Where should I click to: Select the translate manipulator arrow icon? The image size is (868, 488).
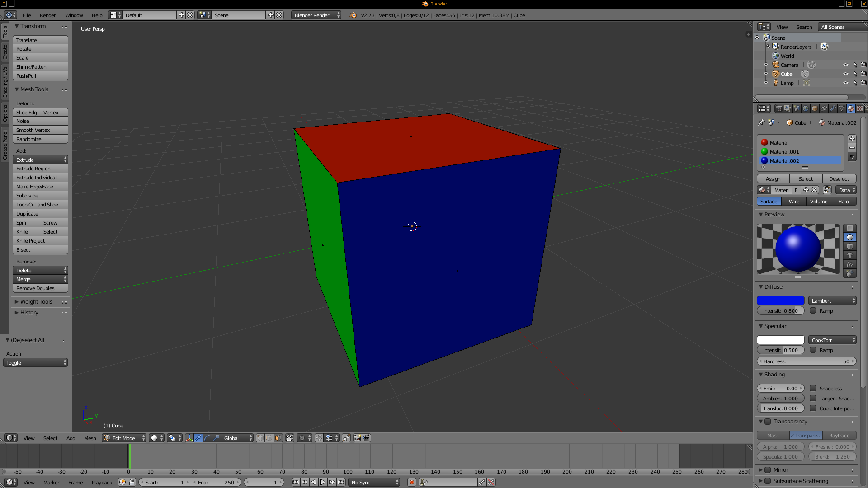coord(198,438)
